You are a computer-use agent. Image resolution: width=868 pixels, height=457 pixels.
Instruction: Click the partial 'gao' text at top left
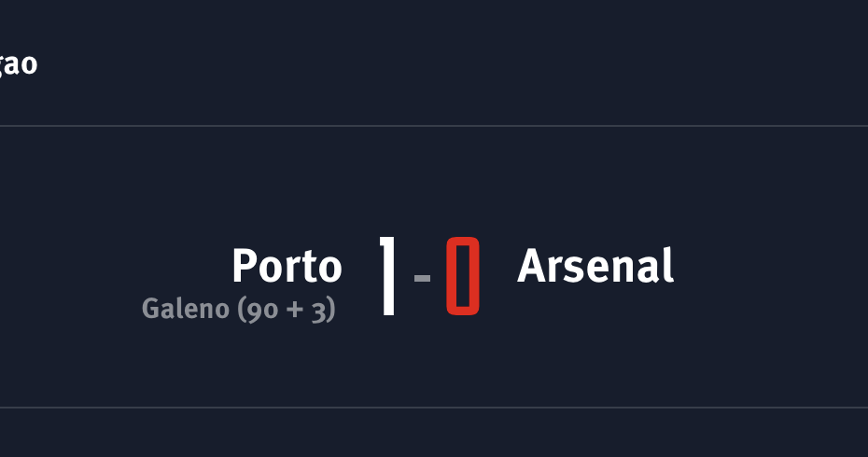(19, 64)
